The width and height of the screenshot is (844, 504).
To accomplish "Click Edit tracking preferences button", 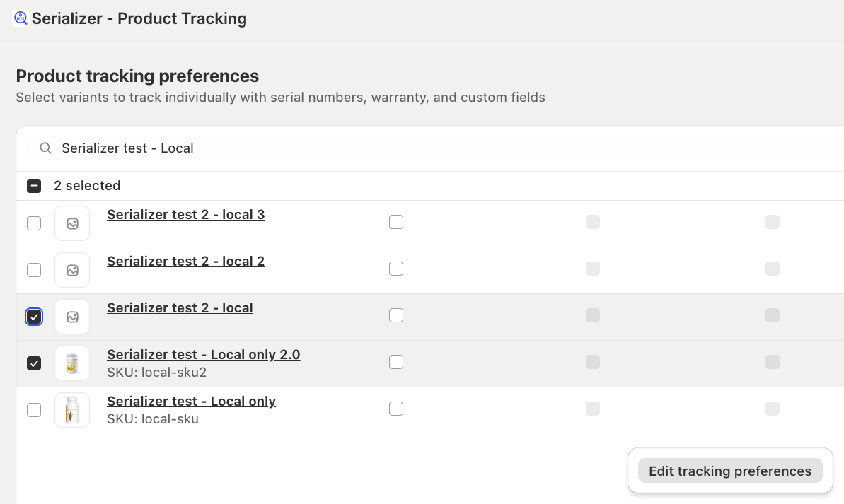I will click(729, 471).
